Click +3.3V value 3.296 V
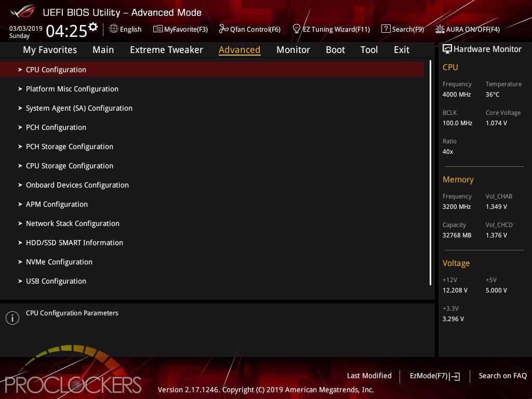 [x=453, y=319]
